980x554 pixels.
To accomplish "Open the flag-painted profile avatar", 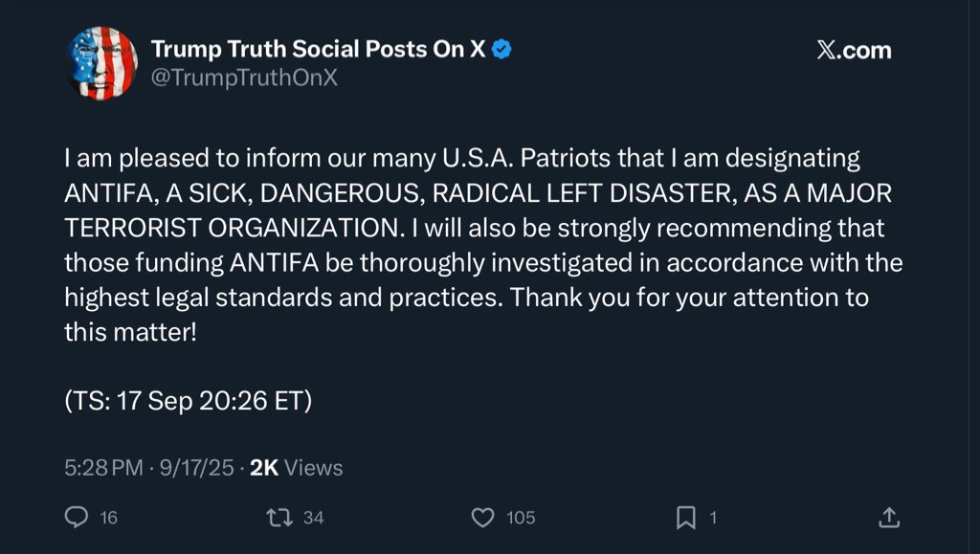I will [101, 63].
